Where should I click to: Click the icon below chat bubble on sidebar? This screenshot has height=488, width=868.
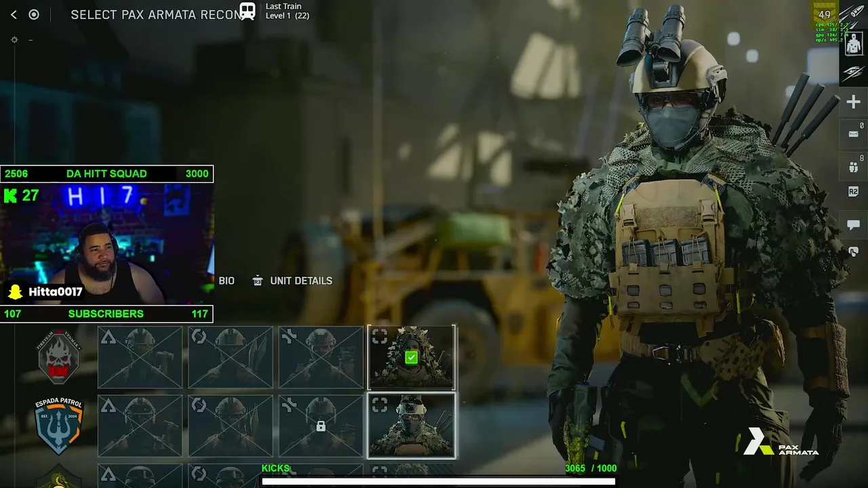[x=853, y=251]
